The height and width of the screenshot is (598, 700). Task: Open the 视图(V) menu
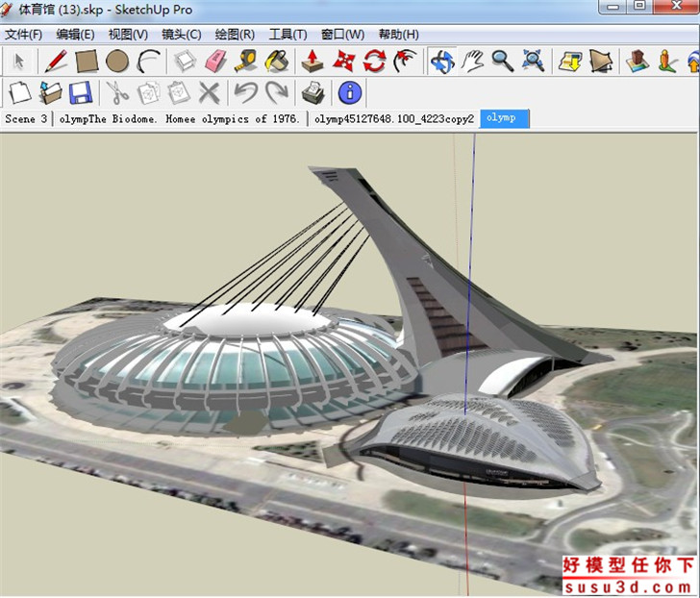tap(128, 35)
